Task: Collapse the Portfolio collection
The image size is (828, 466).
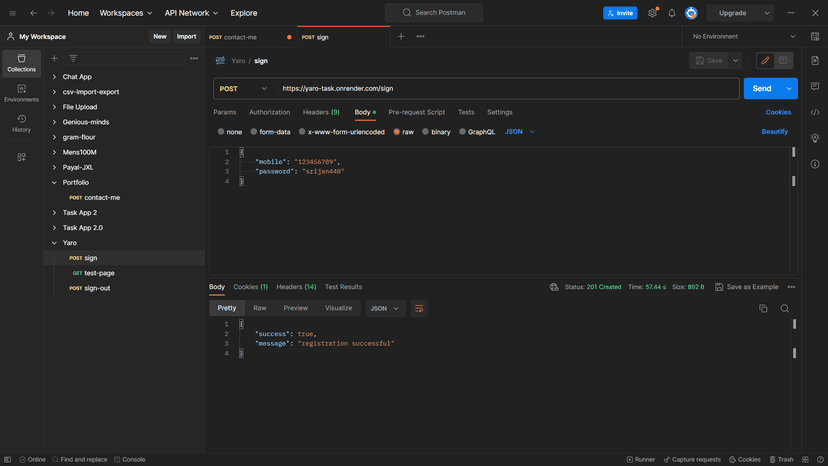Action: (x=54, y=182)
